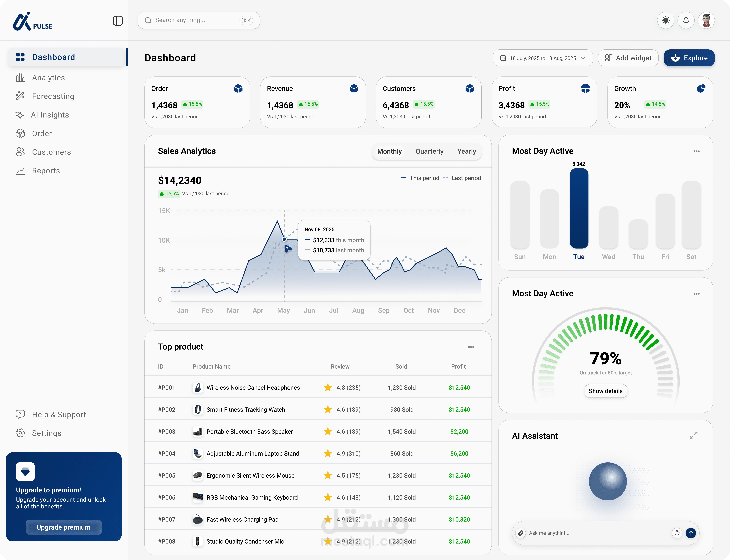
Task: Click RGB Mechanical Gaming Keyboard thumbnail
Action: [198, 497]
